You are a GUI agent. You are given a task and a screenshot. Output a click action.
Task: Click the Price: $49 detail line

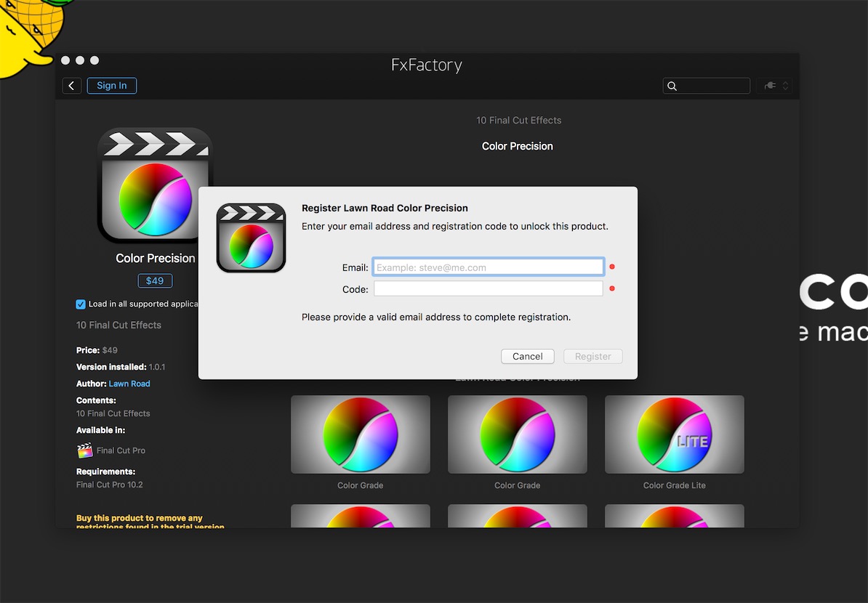pos(97,350)
